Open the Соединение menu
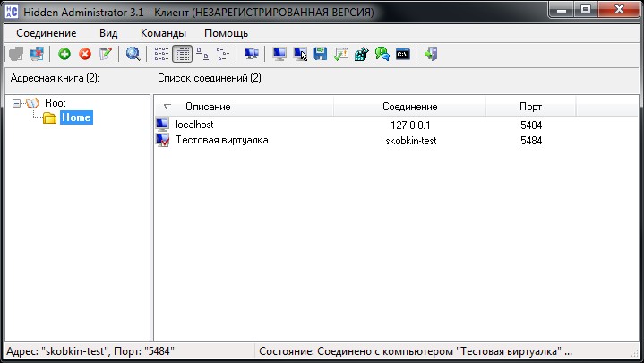The width and height of the screenshot is (644, 363). coord(46,32)
